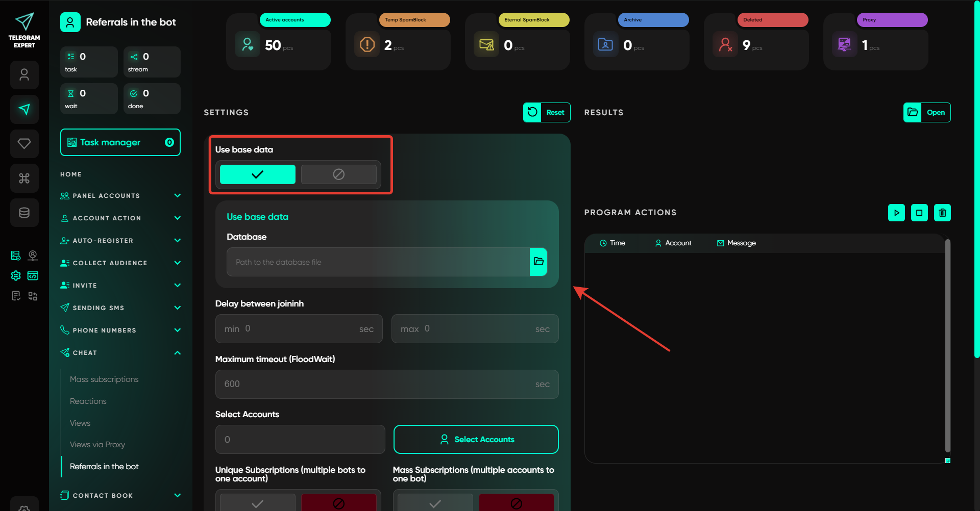The image size is (980, 511).
Task: Browse for database file folder icon
Action: click(x=538, y=262)
